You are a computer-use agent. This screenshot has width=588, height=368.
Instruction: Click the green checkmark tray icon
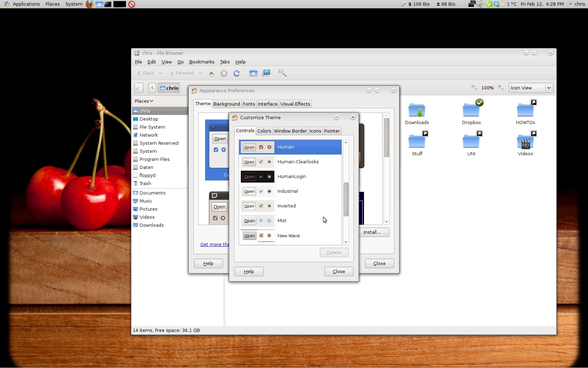pos(489,4)
